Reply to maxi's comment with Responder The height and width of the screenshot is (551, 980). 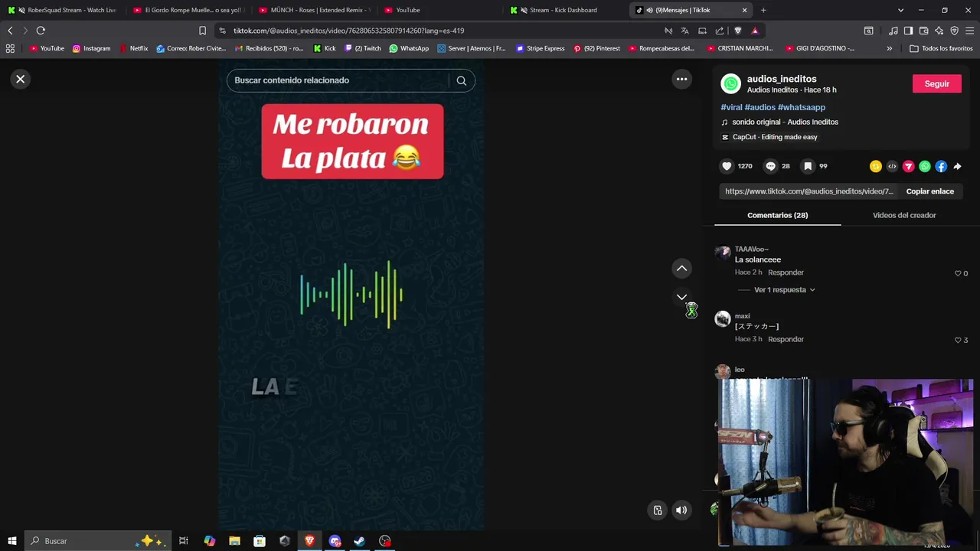point(786,339)
